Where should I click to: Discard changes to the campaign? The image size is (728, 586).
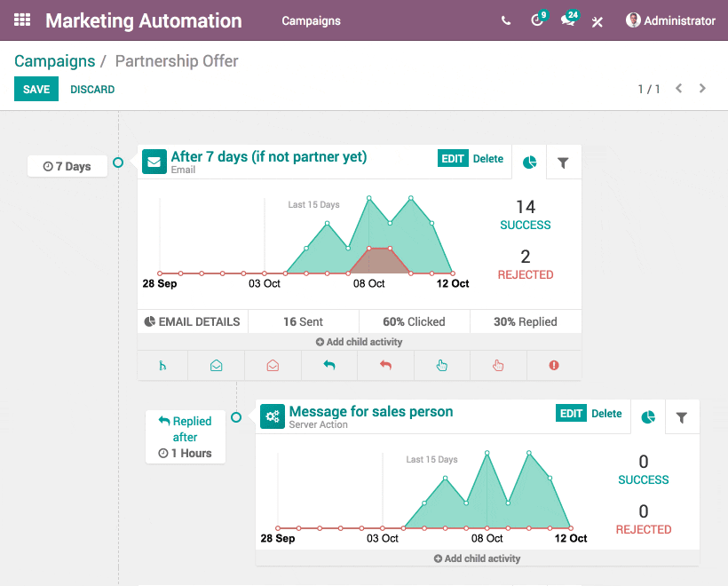pos(92,89)
